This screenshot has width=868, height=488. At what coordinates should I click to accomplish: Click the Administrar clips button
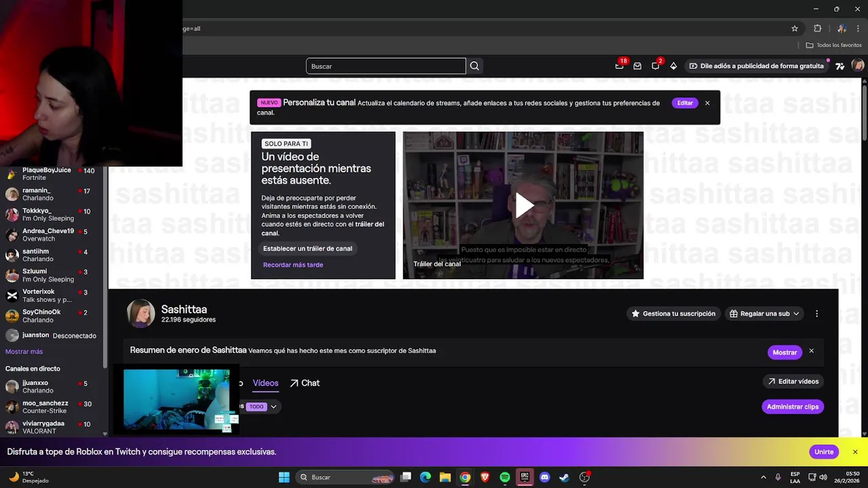[x=793, y=407]
